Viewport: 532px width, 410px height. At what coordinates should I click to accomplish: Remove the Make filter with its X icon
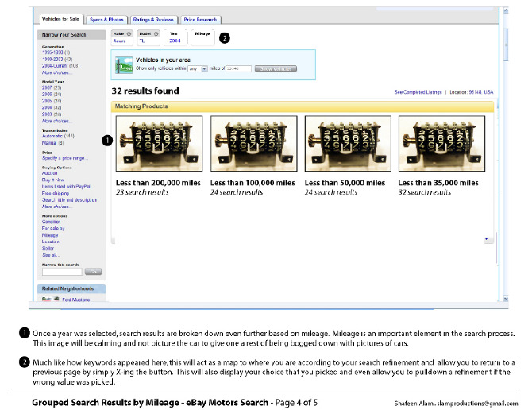tap(129, 33)
